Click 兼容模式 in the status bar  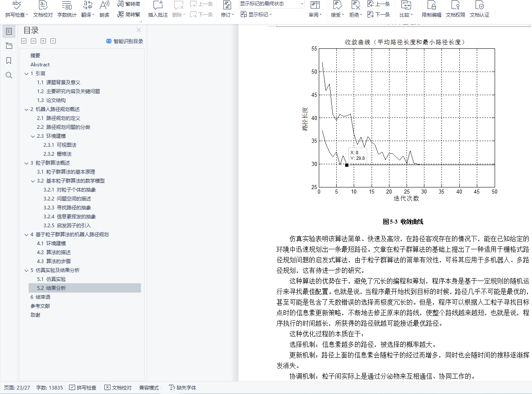[x=149, y=387]
